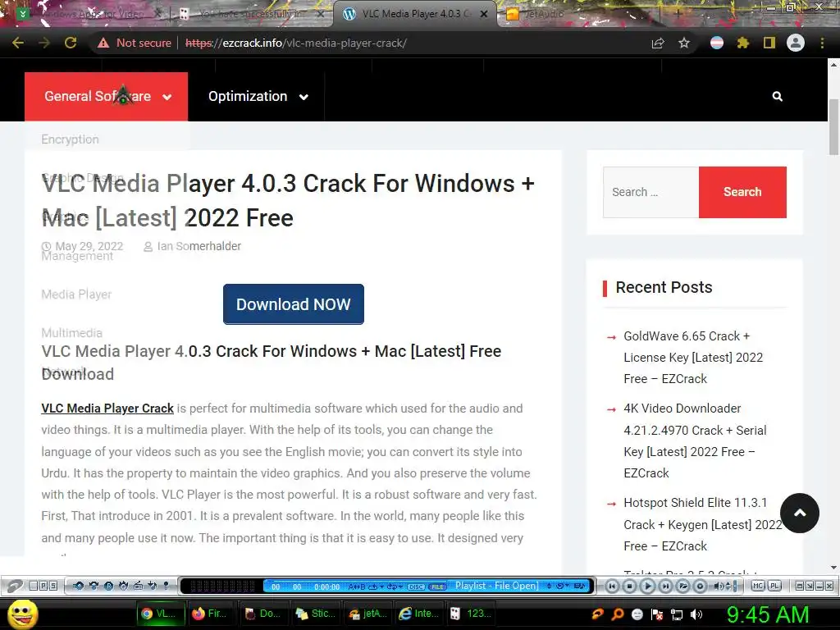Open website search magnifier icon
This screenshot has width=840, height=630.
coord(778,97)
